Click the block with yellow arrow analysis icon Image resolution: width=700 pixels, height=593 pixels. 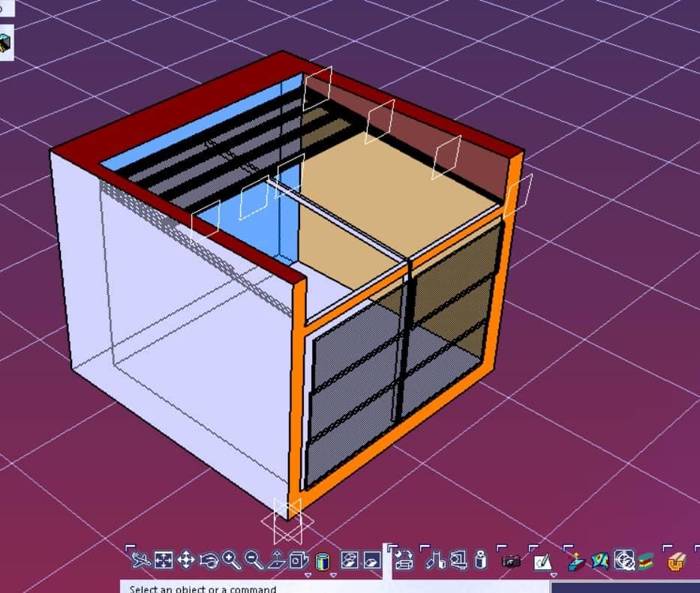(577, 561)
